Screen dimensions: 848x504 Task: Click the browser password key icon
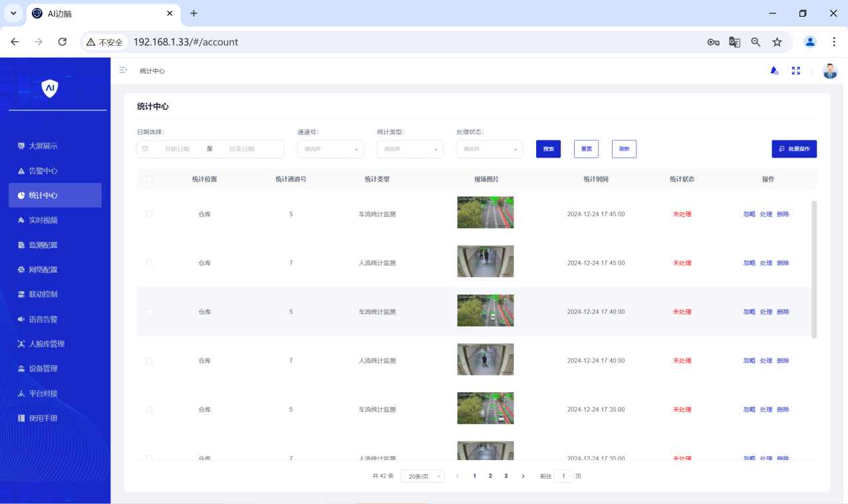[x=713, y=42]
